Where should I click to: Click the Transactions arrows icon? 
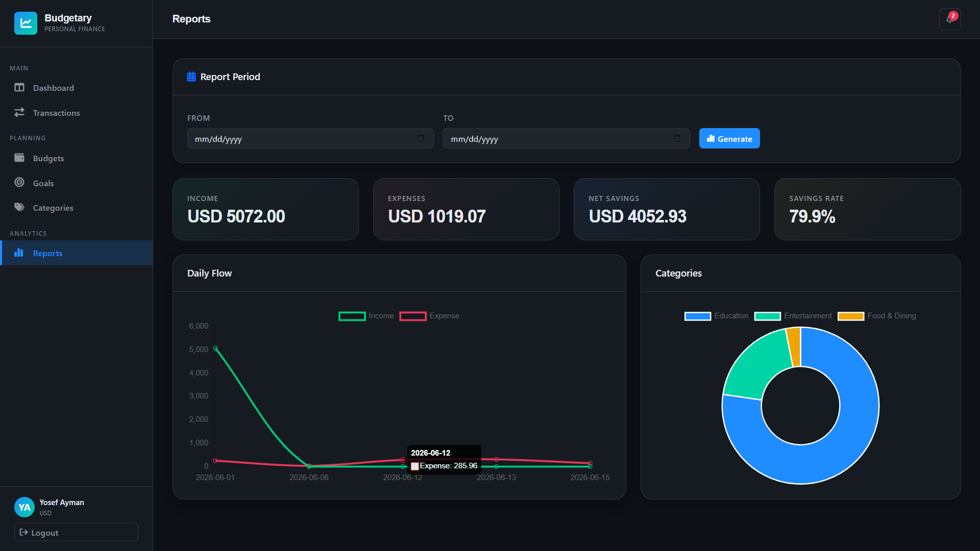[x=19, y=112]
